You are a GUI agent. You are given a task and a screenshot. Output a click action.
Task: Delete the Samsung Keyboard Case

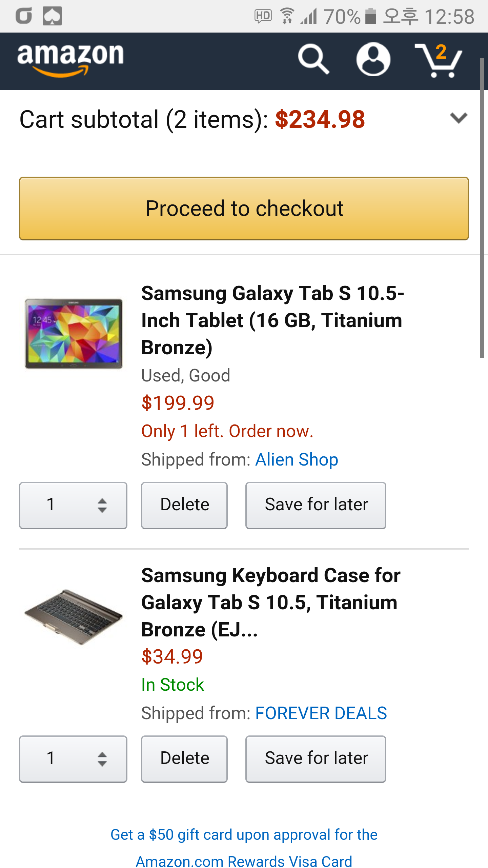point(184,759)
